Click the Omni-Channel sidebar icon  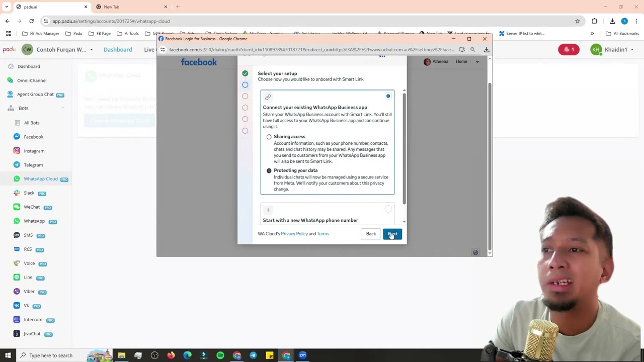10,80
